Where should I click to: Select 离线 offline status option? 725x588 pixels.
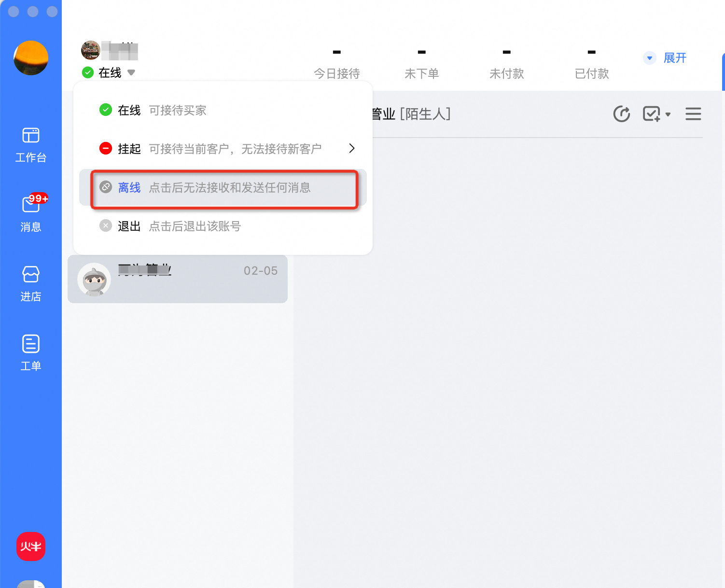(223, 187)
